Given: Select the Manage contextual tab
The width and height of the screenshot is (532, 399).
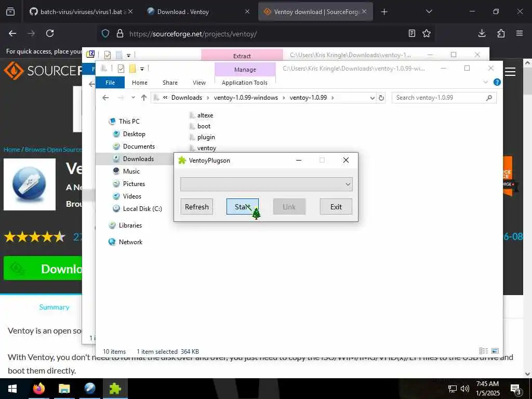Looking at the screenshot, I should pos(245,69).
